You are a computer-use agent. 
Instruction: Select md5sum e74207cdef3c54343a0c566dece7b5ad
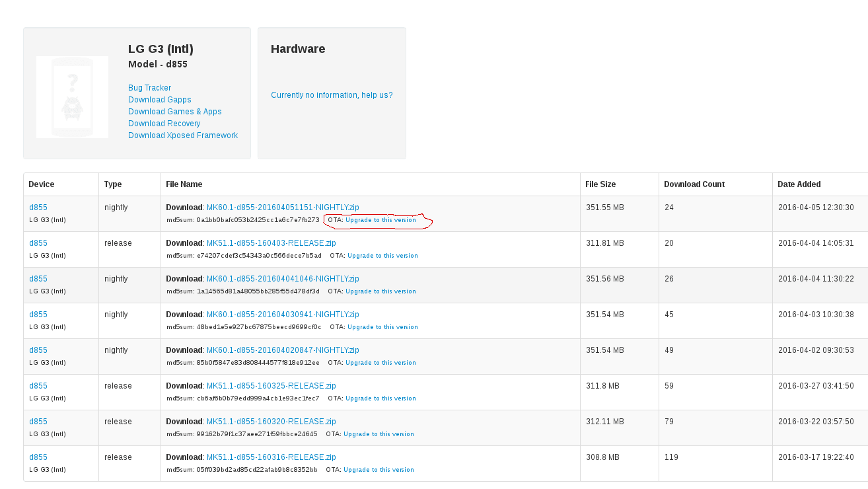click(x=259, y=256)
